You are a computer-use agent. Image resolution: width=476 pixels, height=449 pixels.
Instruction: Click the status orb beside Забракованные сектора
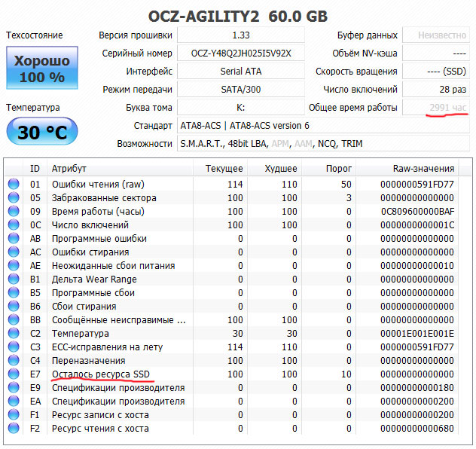click(x=14, y=197)
